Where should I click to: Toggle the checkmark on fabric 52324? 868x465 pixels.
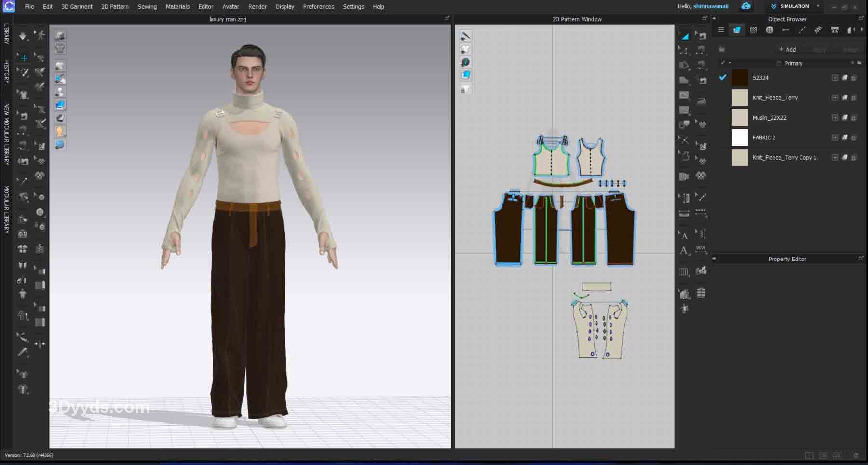(722, 77)
